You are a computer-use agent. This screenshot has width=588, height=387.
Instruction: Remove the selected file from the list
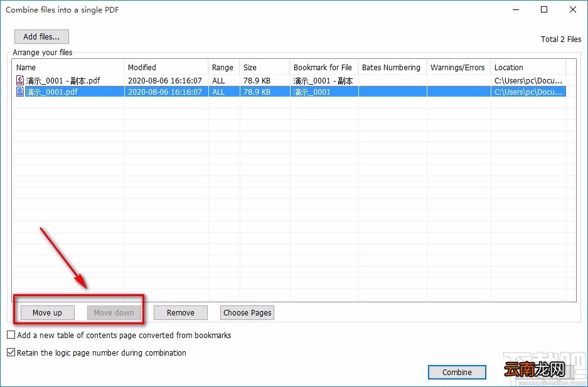tap(180, 313)
